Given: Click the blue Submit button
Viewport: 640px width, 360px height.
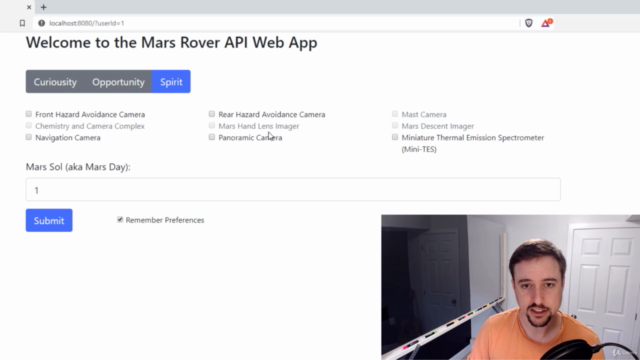Looking at the screenshot, I should (49, 220).
